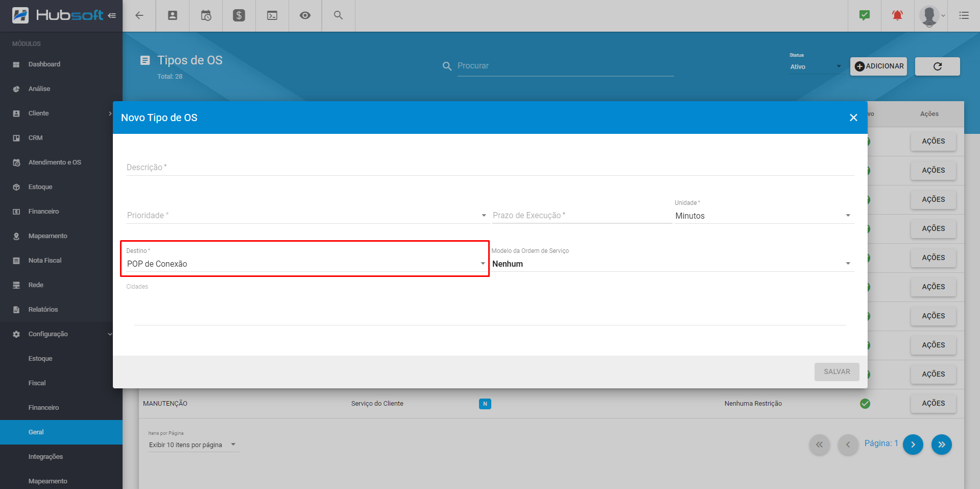Click the refresh button next to Adicionar
The width and height of the screenshot is (980, 489).
tap(938, 66)
